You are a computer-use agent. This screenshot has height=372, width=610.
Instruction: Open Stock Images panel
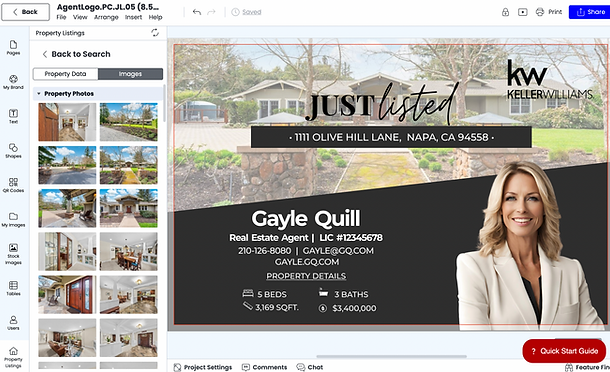(x=13, y=254)
